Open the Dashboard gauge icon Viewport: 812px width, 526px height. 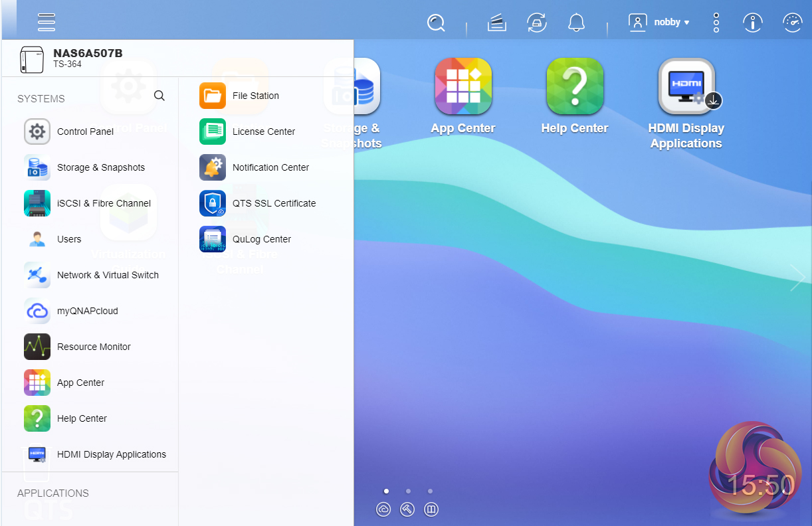pos(793,23)
